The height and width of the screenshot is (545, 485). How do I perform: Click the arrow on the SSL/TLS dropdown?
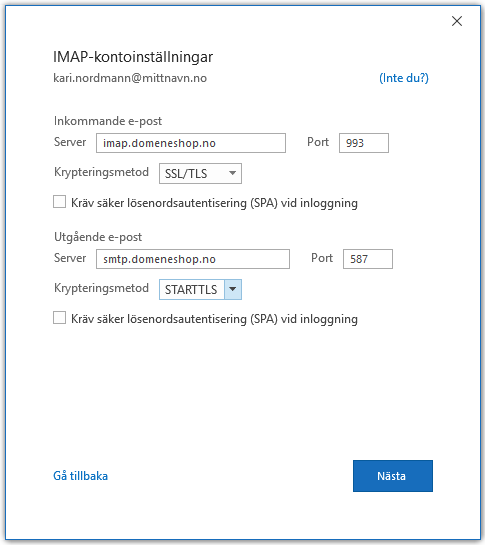coord(233,173)
